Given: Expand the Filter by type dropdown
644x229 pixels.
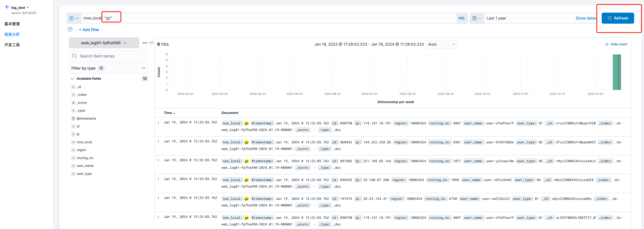Looking at the screenshot, I should point(108,68).
